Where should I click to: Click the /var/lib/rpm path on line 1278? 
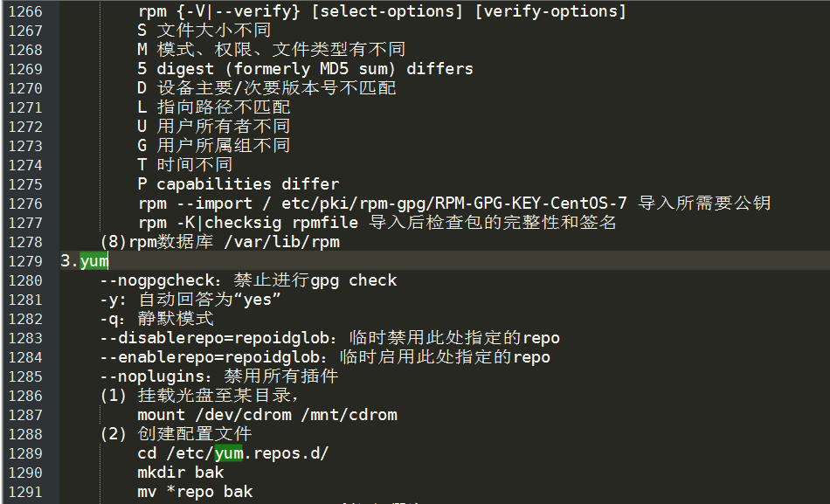pyautogui.click(x=281, y=242)
